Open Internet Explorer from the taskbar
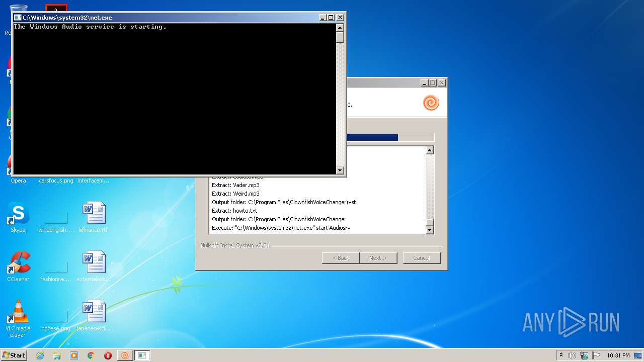644x362 pixels. point(40,355)
